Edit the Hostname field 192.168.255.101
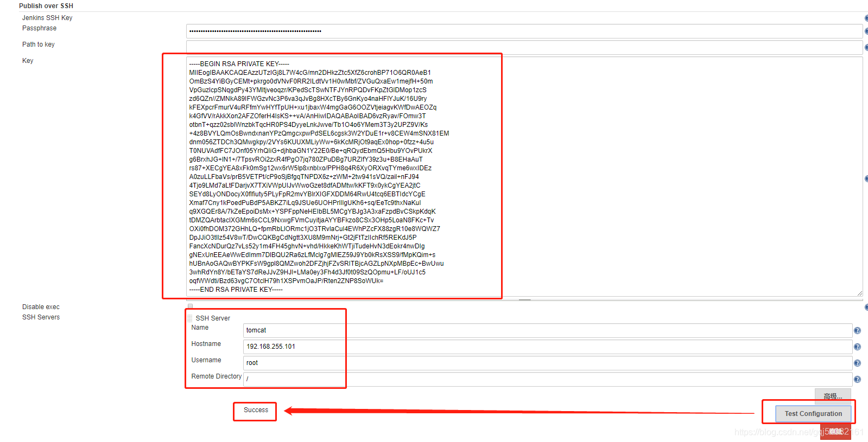 point(548,347)
